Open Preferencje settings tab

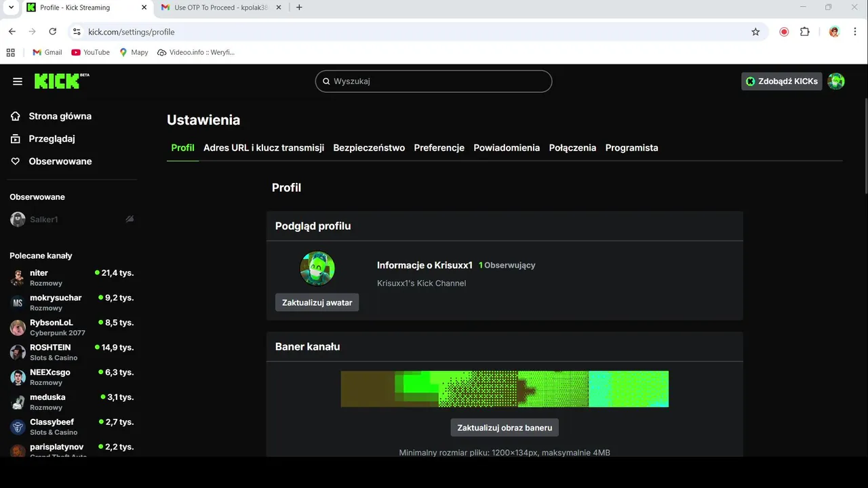click(439, 148)
